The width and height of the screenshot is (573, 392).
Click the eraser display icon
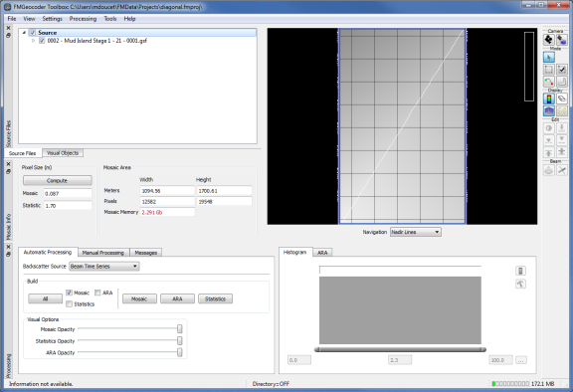pos(561,98)
